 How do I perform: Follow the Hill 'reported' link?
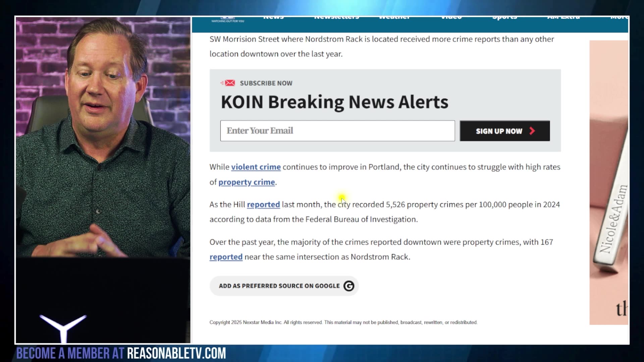[263, 204]
